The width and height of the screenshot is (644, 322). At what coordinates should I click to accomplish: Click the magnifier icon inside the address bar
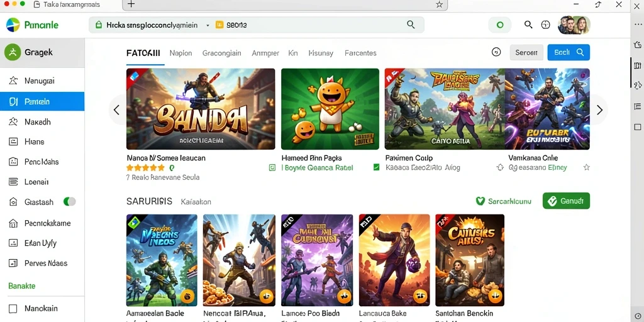(x=411, y=25)
